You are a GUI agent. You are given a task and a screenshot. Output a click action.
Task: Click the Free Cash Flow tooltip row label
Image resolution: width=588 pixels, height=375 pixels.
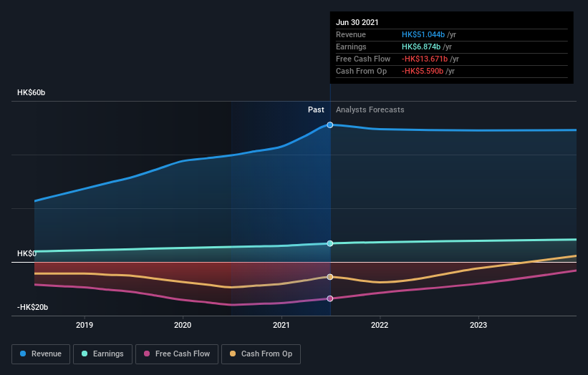tap(363, 59)
